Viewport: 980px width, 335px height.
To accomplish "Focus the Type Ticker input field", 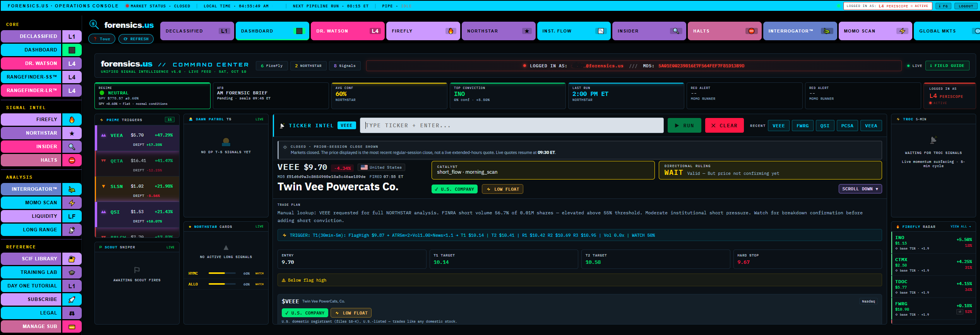I will coord(512,125).
